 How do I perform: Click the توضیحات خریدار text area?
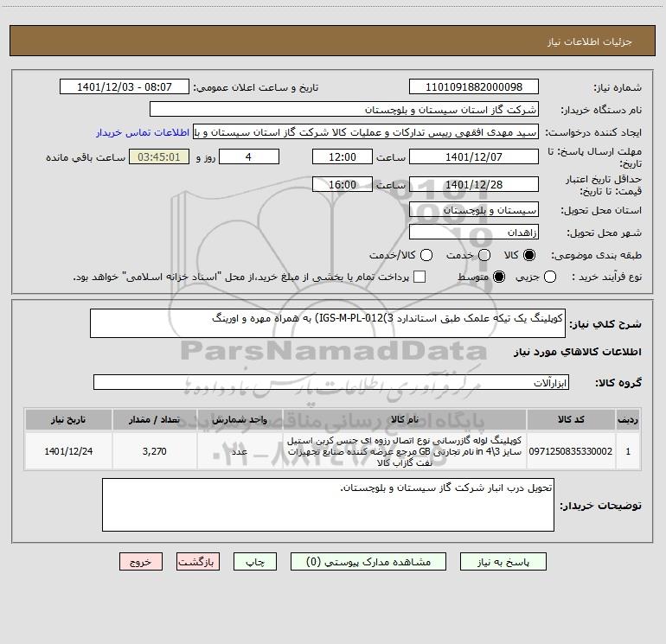pos(328,505)
